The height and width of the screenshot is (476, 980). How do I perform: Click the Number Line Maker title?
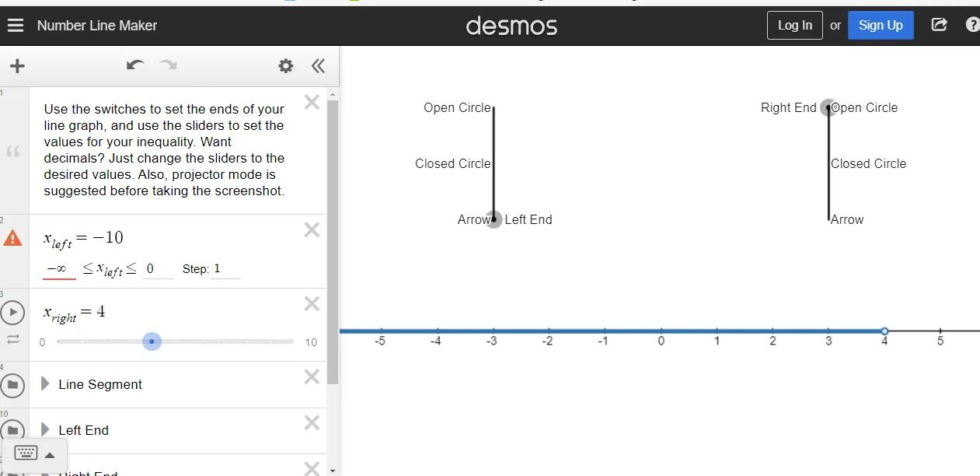97,26
